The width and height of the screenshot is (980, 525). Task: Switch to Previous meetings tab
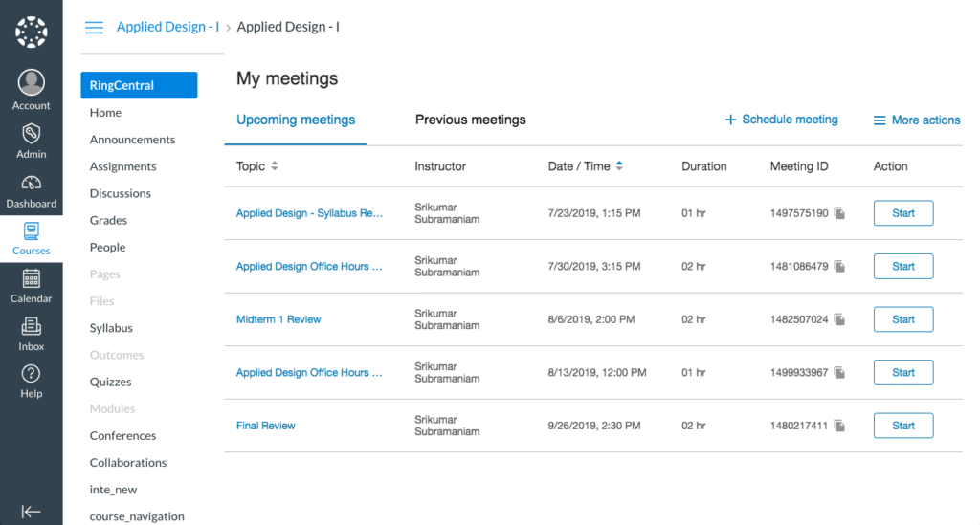(470, 120)
